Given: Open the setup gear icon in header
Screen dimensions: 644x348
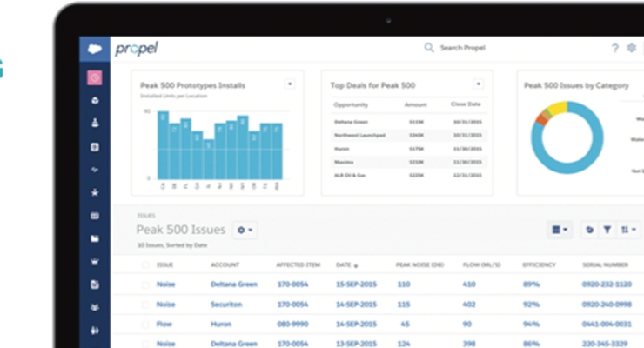Looking at the screenshot, I should point(631,48).
